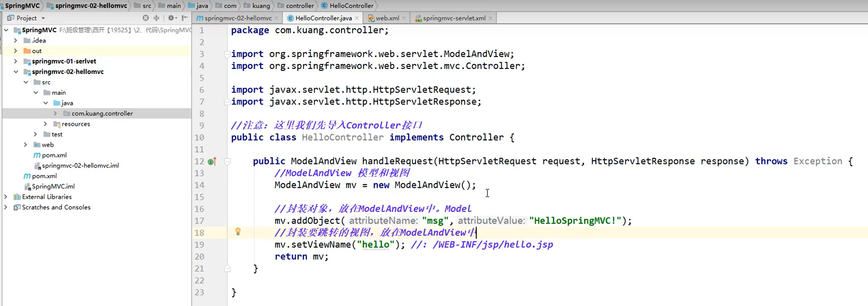The image size is (868, 306).
Task: Expand the test folder
Action: click(35, 134)
